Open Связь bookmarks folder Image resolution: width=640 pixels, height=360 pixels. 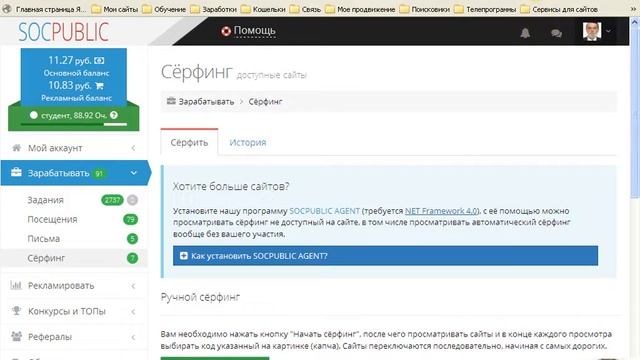tap(305, 9)
